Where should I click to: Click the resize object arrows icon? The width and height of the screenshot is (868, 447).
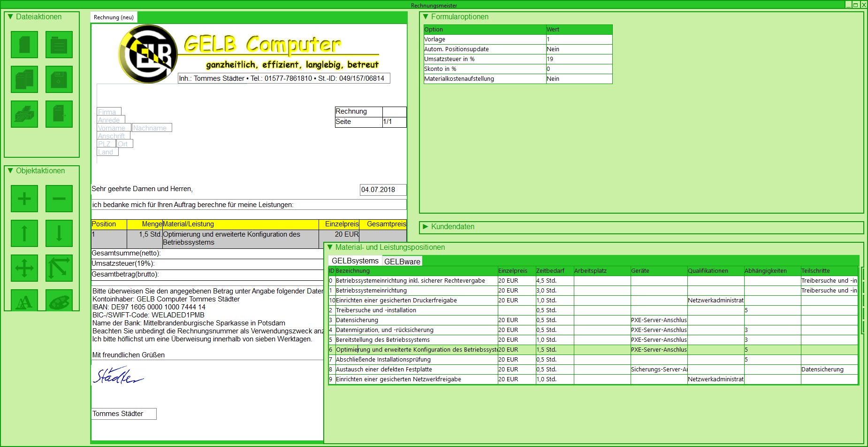pyautogui.click(x=59, y=268)
